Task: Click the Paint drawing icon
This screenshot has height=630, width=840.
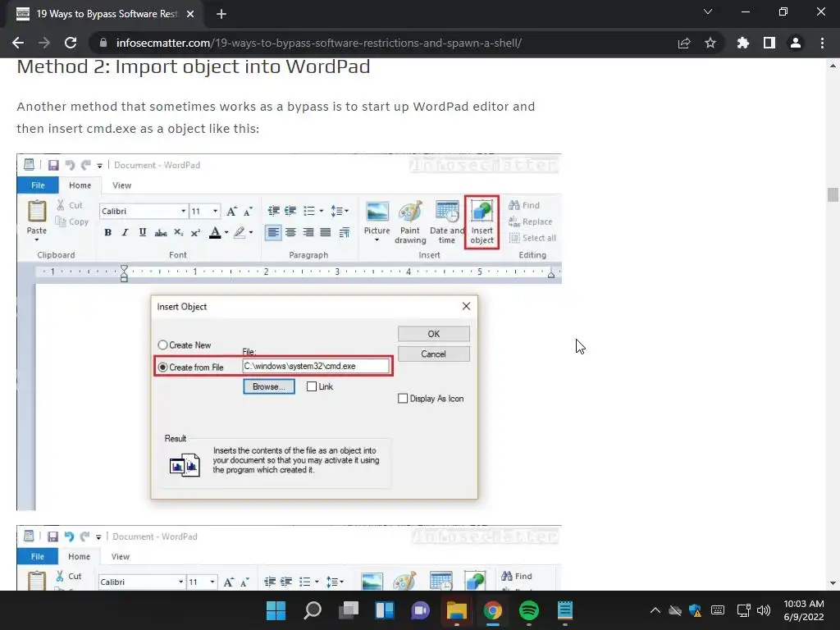Action: (x=410, y=222)
